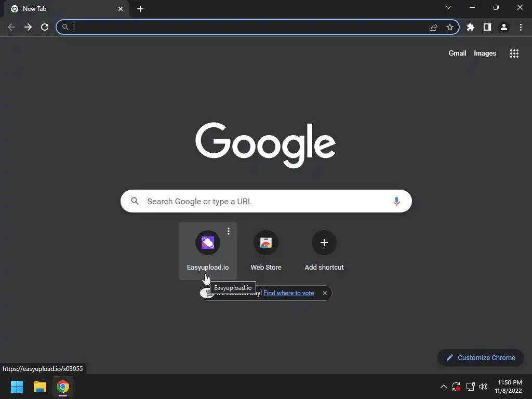Open Easyupload.io shortcut options menu
This screenshot has width=532, height=399.
[x=229, y=231]
